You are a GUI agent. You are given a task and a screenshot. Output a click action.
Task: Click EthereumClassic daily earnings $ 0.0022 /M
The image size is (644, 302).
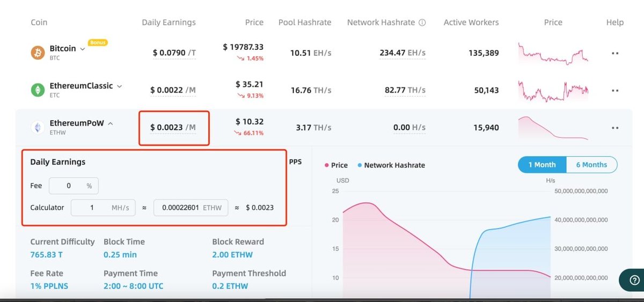[174, 91]
